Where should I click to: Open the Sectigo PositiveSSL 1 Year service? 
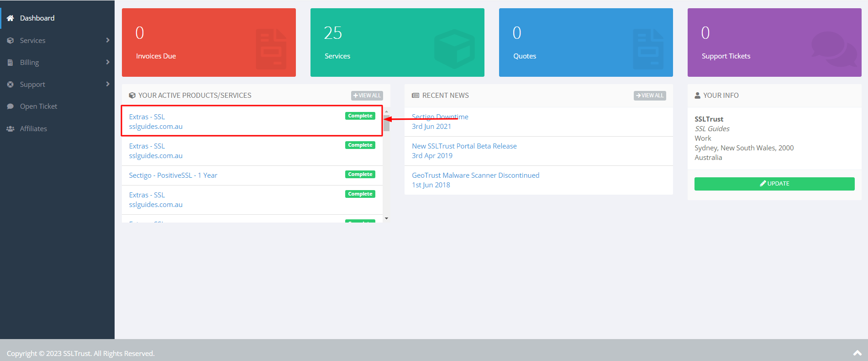pos(173,175)
